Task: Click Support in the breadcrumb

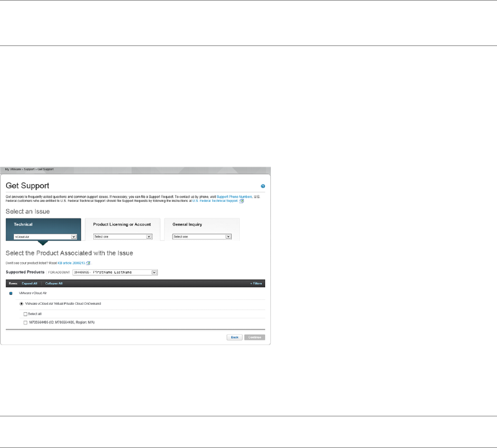Action: tap(29, 169)
